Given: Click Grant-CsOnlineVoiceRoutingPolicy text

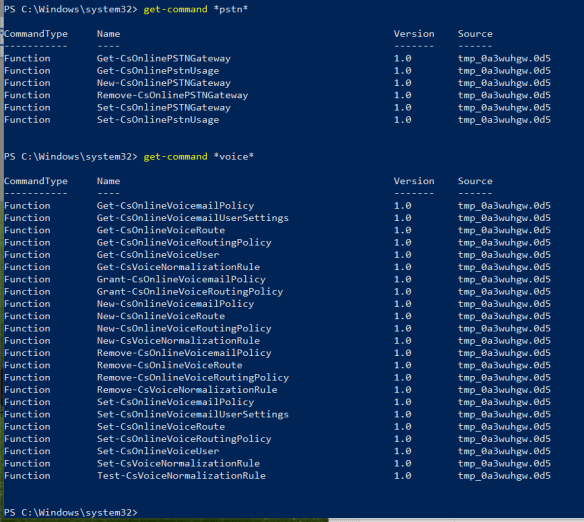Looking at the screenshot, I should click(x=190, y=292).
